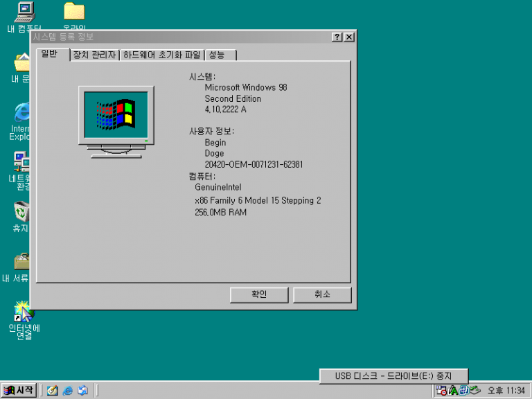Click product ID 20420-OEM-0071231-62381
Viewport: 532px width, 399px height.
pos(254,165)
